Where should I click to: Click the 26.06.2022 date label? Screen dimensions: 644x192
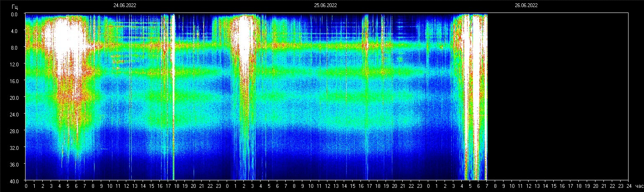pyautogui.click(x=526, y=5)
